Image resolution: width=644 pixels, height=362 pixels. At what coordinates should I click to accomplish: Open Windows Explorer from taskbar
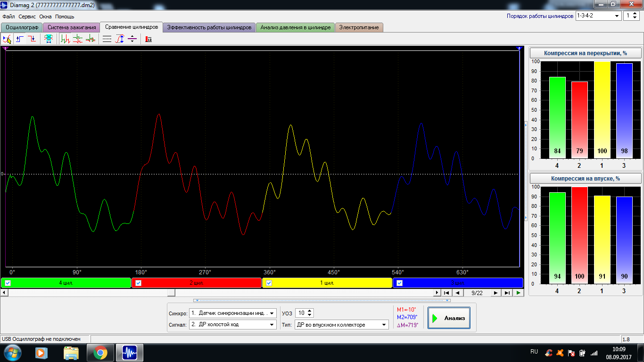point(71,353)
